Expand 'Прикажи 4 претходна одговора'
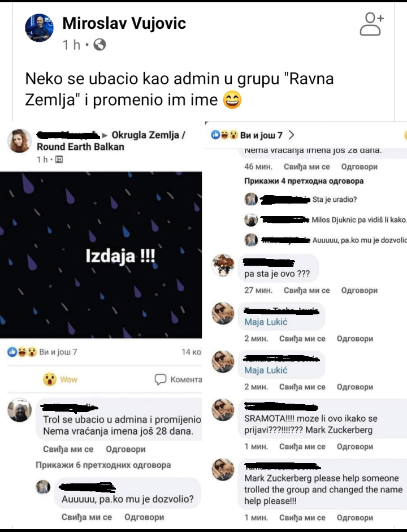This screenshot has width=407, height=532. 304,181
